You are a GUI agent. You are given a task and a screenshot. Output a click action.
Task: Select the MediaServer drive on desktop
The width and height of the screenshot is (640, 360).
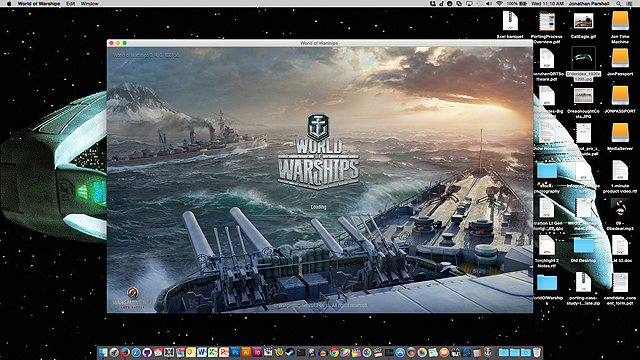(620, 133)
